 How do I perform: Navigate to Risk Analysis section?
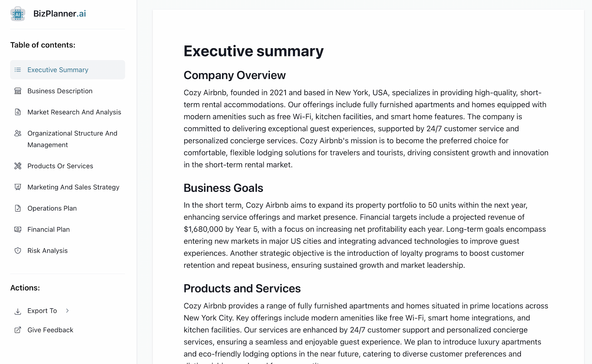(47, 251)
